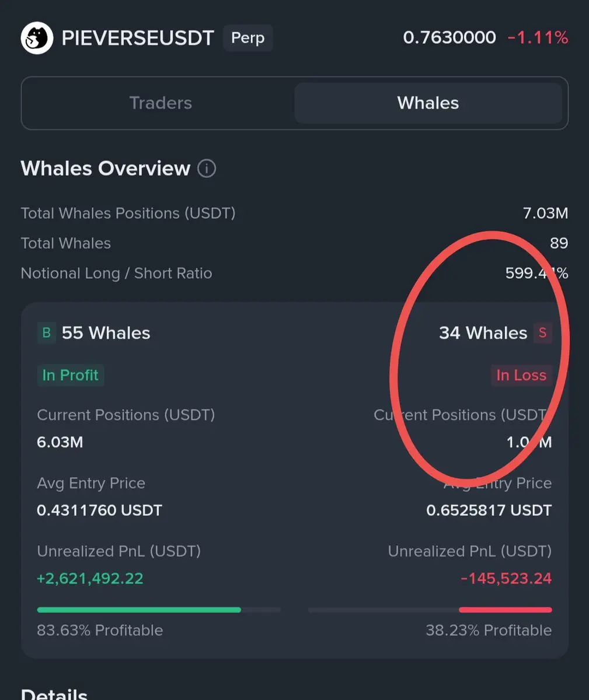589x700 pixels.
Task: Tap the -1.11% price change
Action: tap(538, 38)
